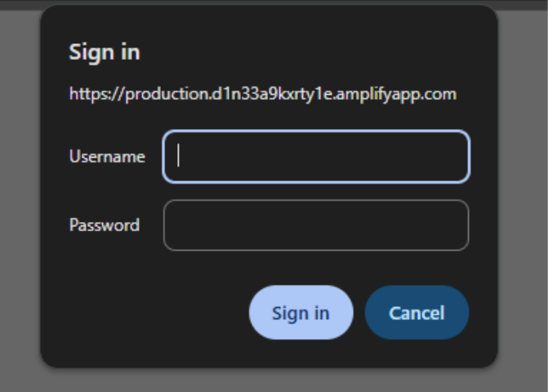The width and height of the screenshot is (548, 392).
Task: Click the Password label text
Action: (x=104, y=225)
